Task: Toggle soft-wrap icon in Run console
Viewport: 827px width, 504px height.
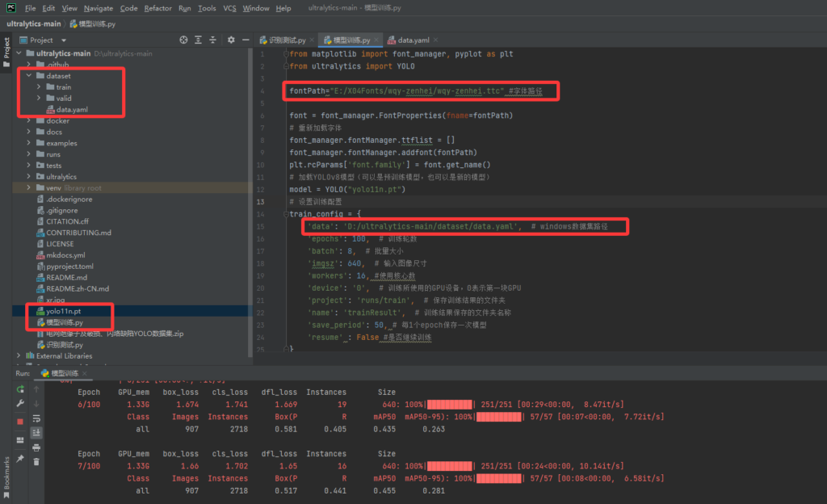Action: (36, 418)
